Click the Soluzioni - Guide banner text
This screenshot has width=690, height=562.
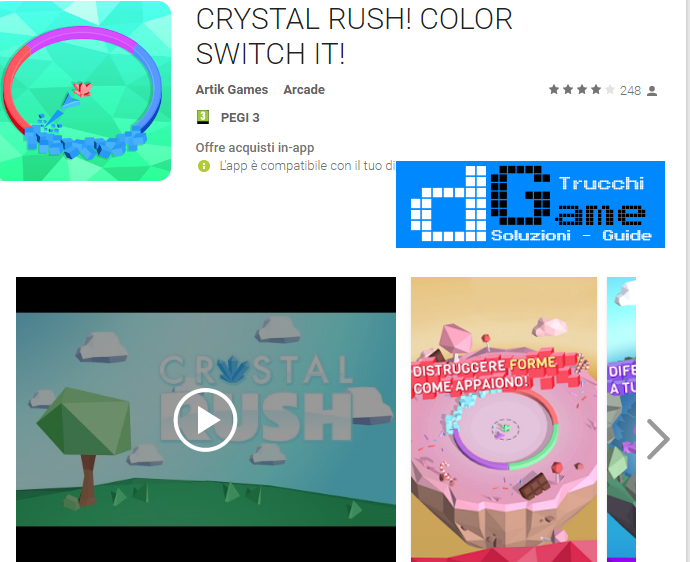571,235
